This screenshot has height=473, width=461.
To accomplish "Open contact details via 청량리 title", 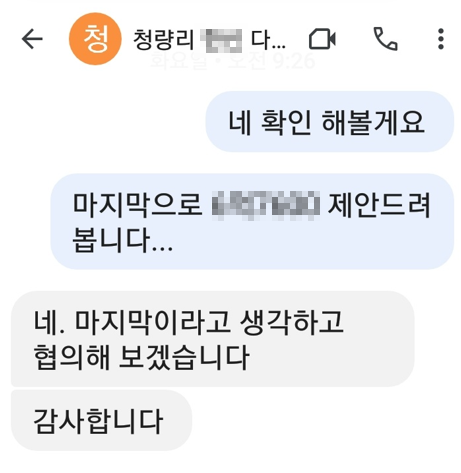I will tap(163, 40).
